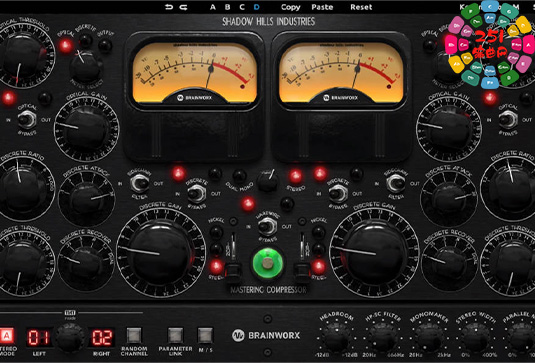Flip the Hardwire Bypass toggle switch
Viewport: 535px width, 363px height.
click(268, 226)
